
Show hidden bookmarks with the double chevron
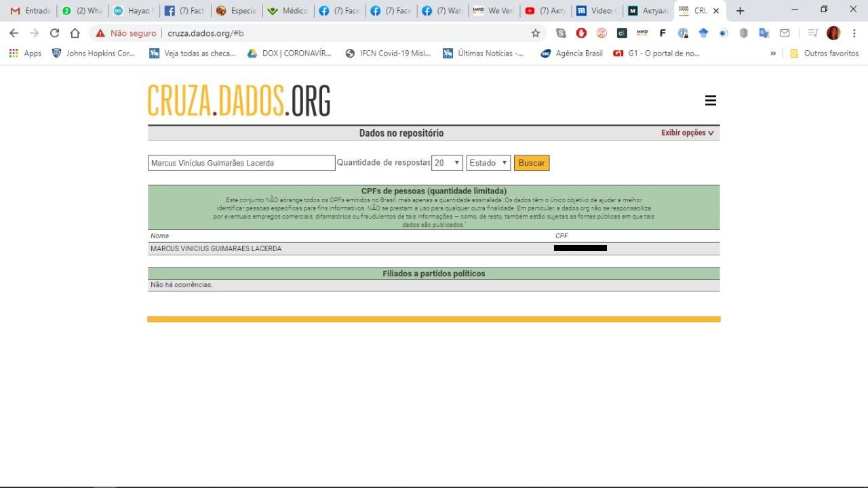point(773,53)
